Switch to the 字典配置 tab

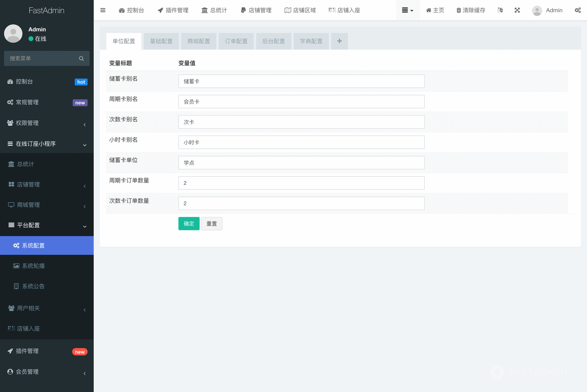pyautogui.click(x=311, y=41)
